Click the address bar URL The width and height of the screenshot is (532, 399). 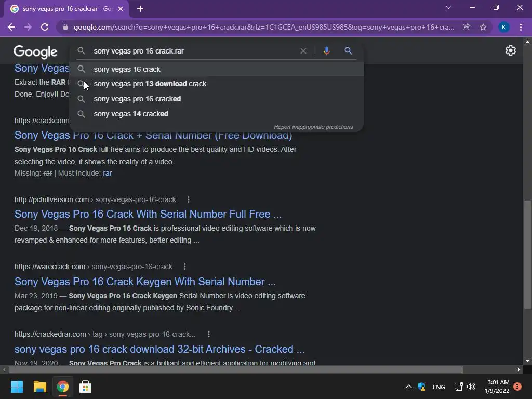click(x=263, y=27)
